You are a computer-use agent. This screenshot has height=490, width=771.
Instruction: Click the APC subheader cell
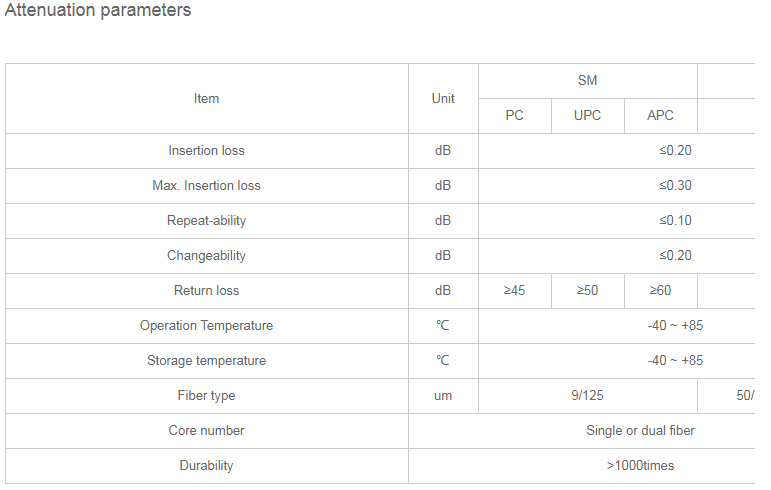(660, 115)
